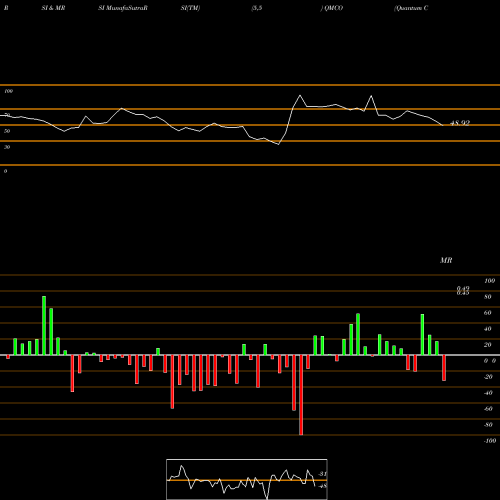
Task: Click the MR axis label 80
Action: tap(488, 297)
